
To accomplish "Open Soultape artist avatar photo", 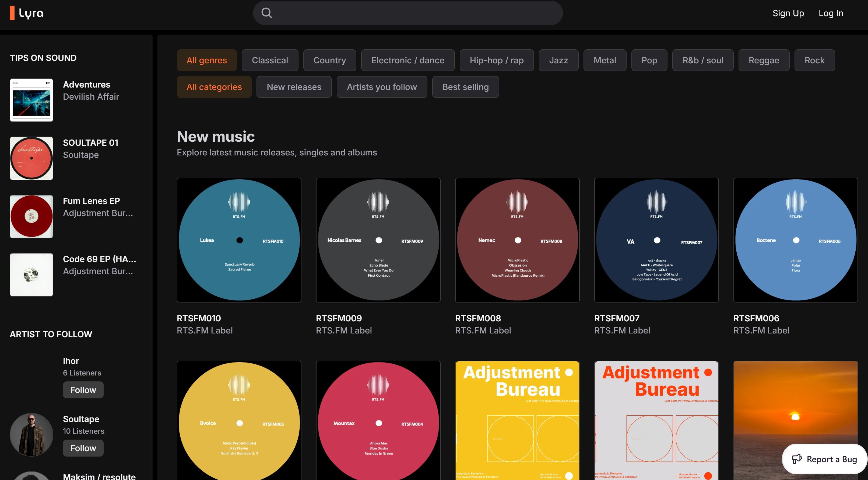I will coord(31,435).
